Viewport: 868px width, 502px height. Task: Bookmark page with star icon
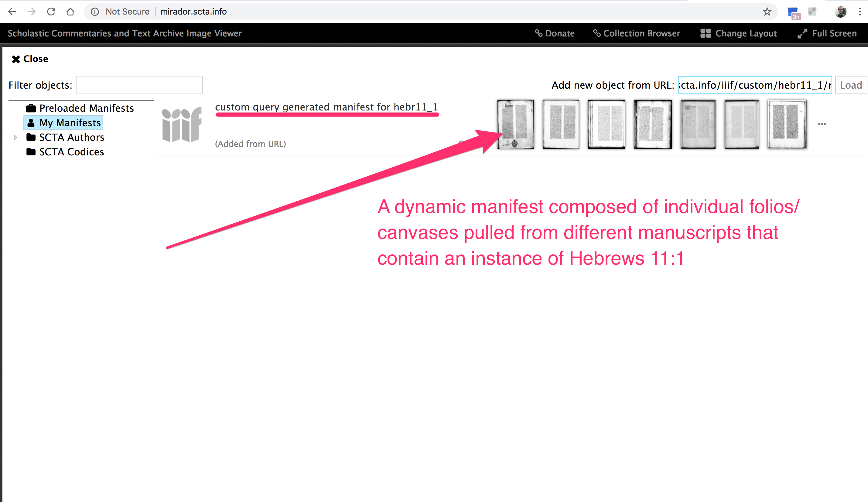click(767, 12)
